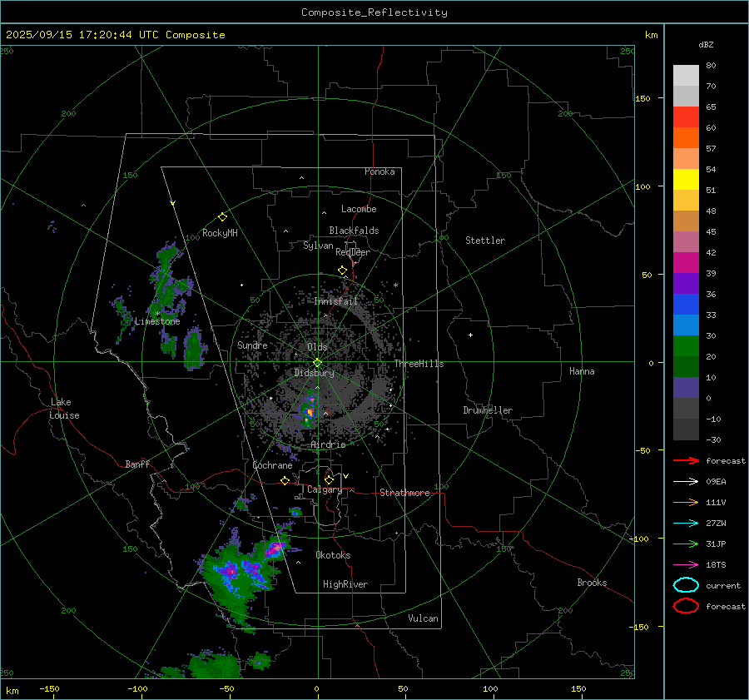Click the Hanna town label
This screenshot has width=749, height=700.
pos(582,371)
